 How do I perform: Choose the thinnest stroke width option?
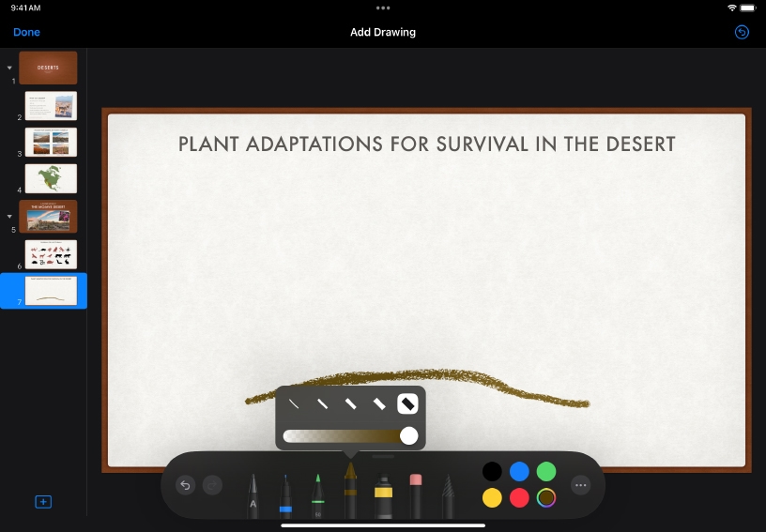pyautogui.click(x=294, y=403)
